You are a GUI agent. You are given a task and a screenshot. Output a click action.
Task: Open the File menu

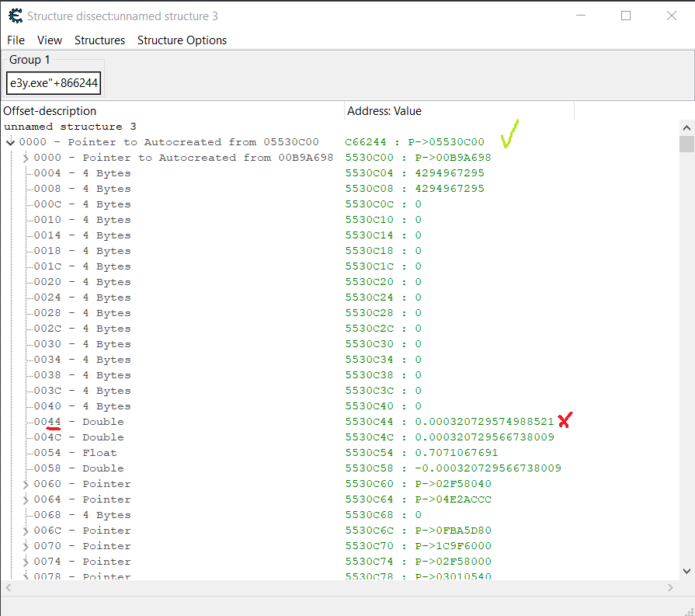tap(16, 40)
